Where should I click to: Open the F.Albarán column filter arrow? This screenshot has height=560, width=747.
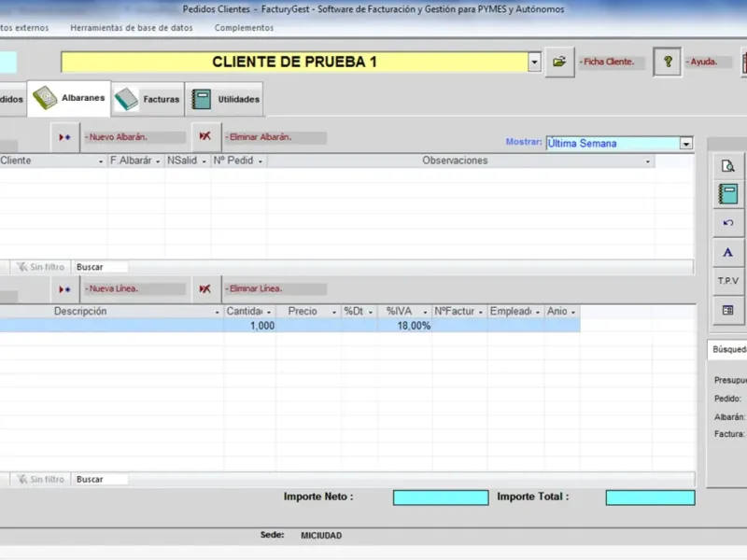pyautogui.click(x=158, y=161)
